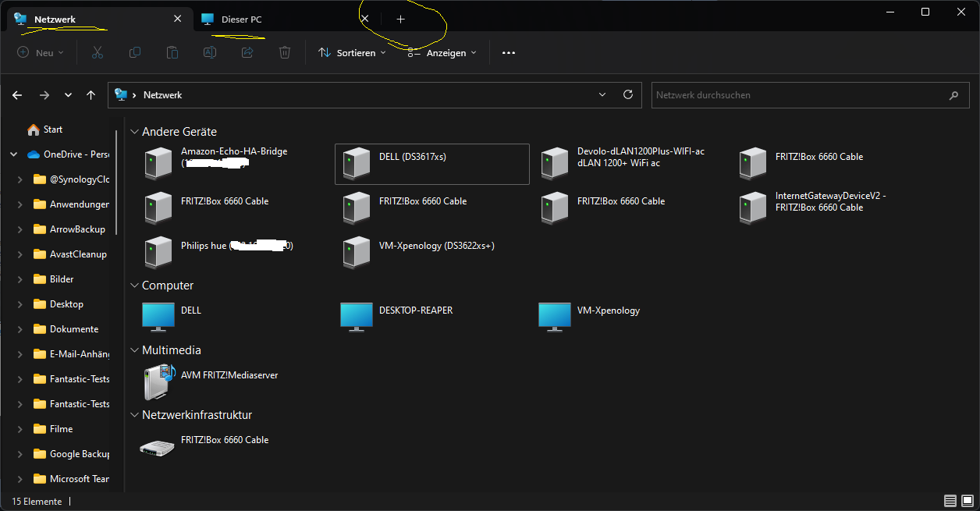Viewport: 980px width, 511px height.
Task: Open the @SynologyCloud folder in the sidebar
Action: point(71,179)
